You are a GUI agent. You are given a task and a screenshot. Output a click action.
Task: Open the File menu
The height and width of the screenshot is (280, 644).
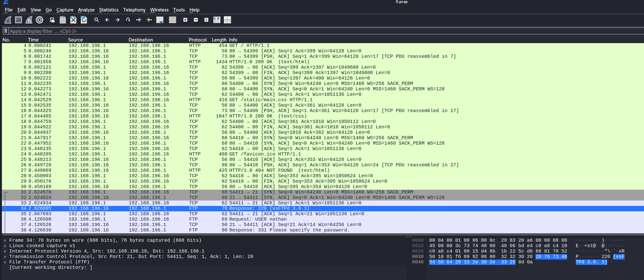point(9,10)
